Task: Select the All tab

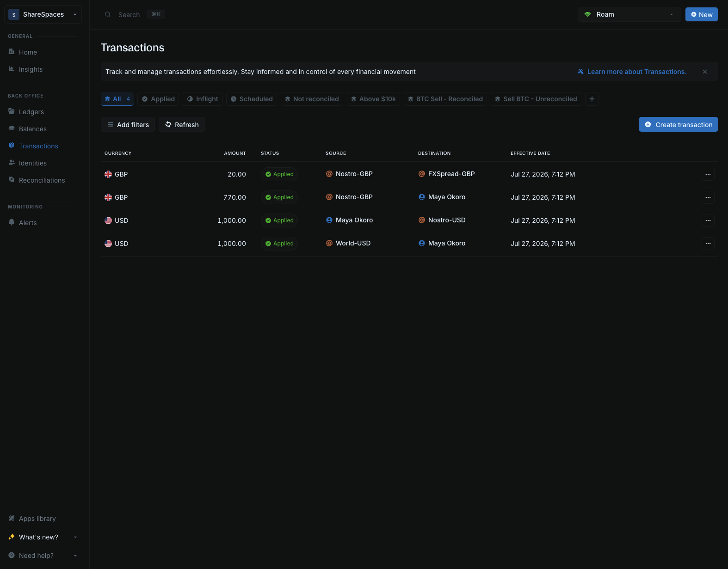Action: click(117, 99)
